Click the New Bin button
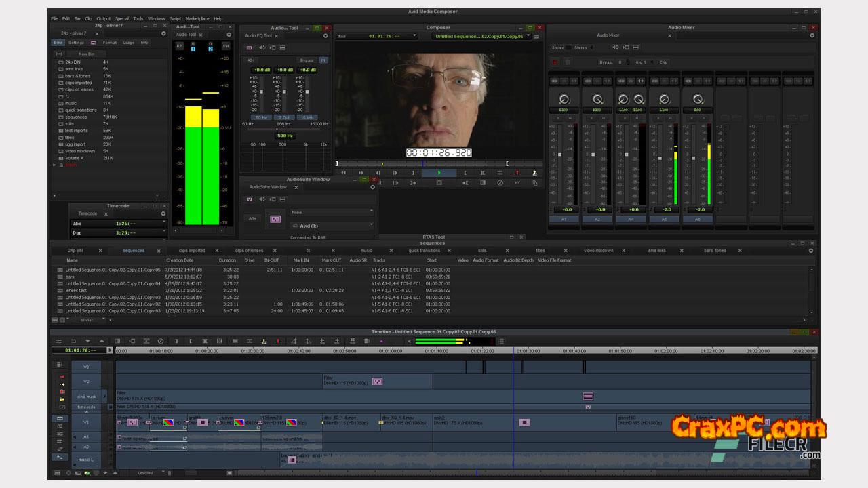868x488 pixels. coord(87,54)
